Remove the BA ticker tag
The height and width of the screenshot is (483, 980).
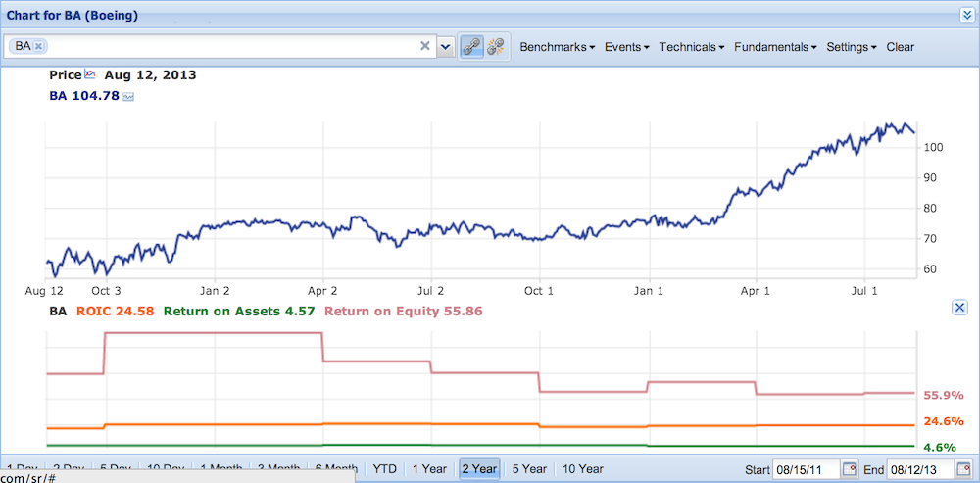(x=38, y=46)
